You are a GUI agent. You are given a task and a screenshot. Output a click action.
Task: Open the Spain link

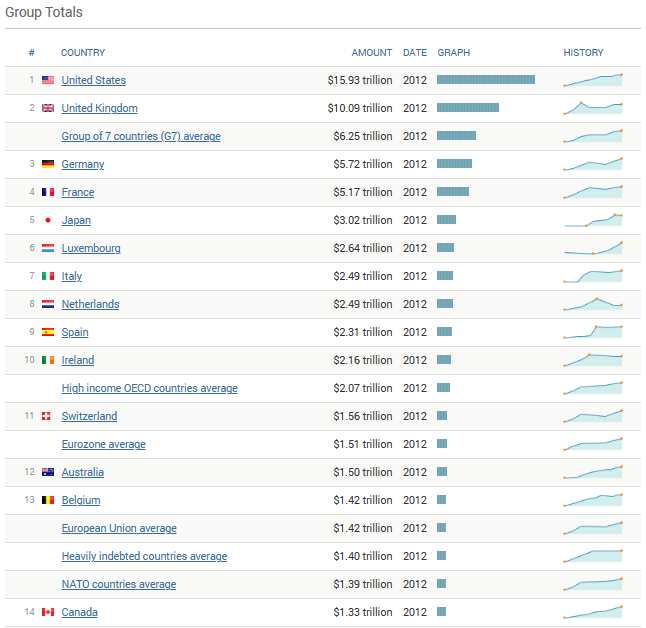[x=75, y=332]
